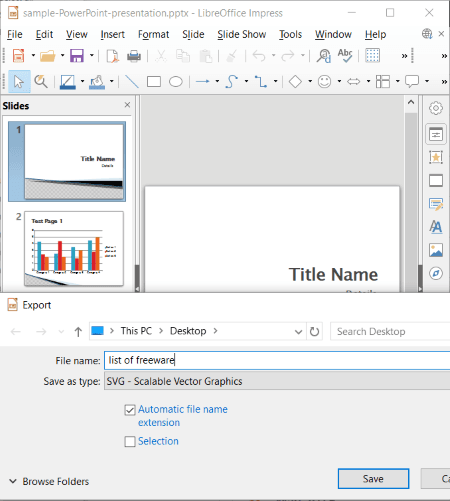This screenshot has height=501, width=450.
Task: Select slide 2 chart thumbnail
Action: tap(74, 249)
